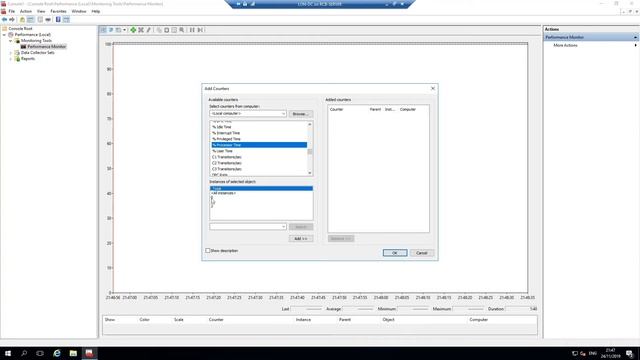Click the Paste Counter List icon

click(167, 30)
